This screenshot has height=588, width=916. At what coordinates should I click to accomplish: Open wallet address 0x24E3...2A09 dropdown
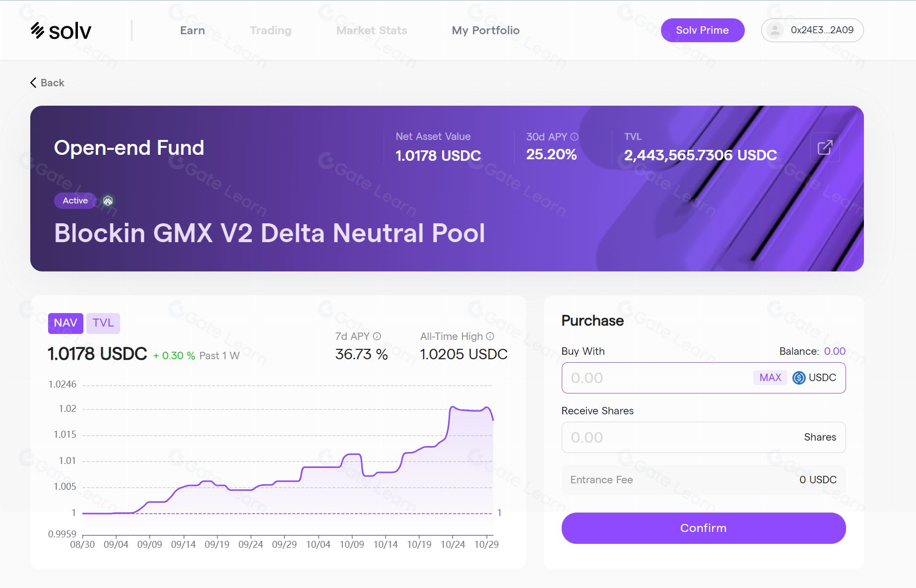[822, 30]
